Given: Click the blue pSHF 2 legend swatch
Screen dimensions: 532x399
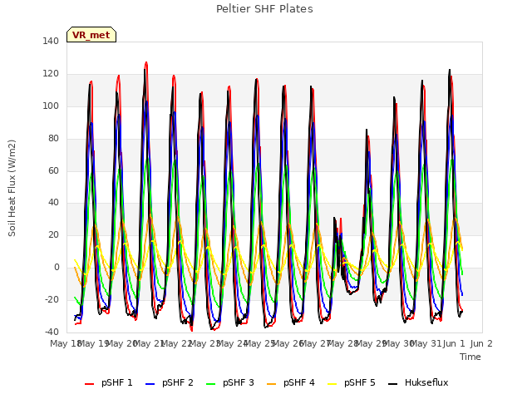Looking at the screenshot, I should [150, 384].
